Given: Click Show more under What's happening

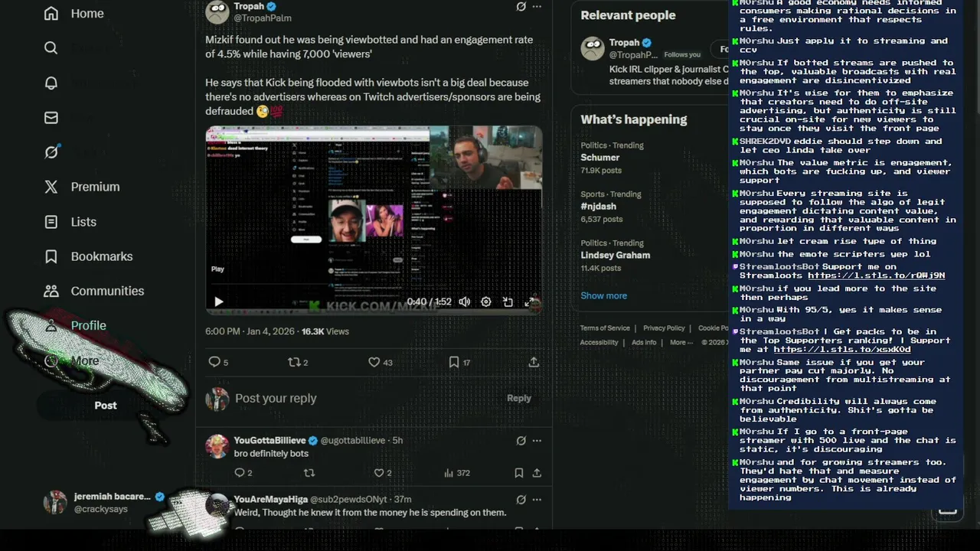Looking at the screenshot, I should click(603, 295).
